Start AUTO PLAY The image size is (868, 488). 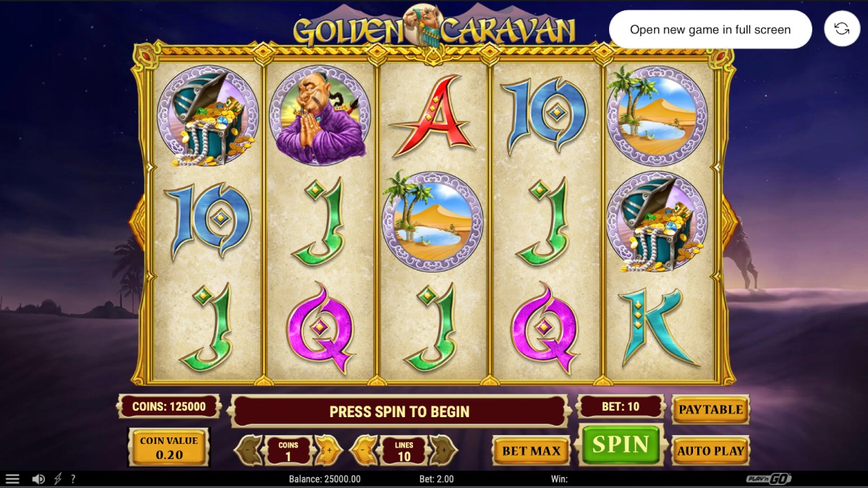click(x=710, y=450)
